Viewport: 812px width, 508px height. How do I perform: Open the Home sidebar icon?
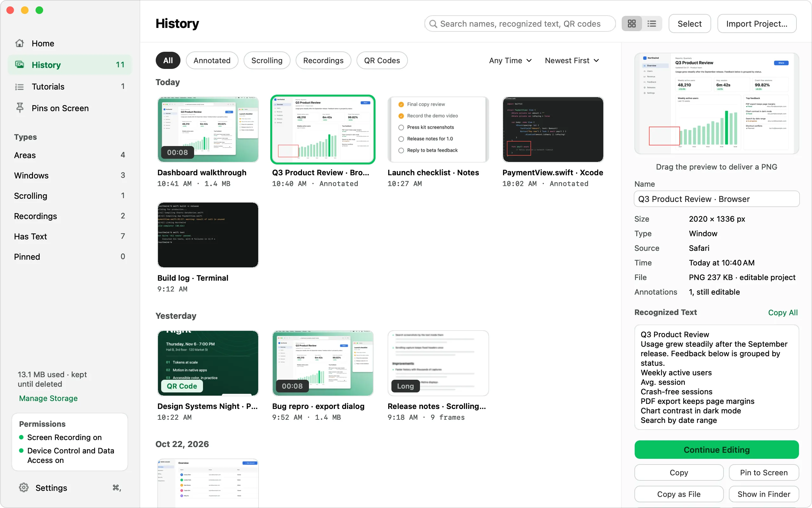20,43
